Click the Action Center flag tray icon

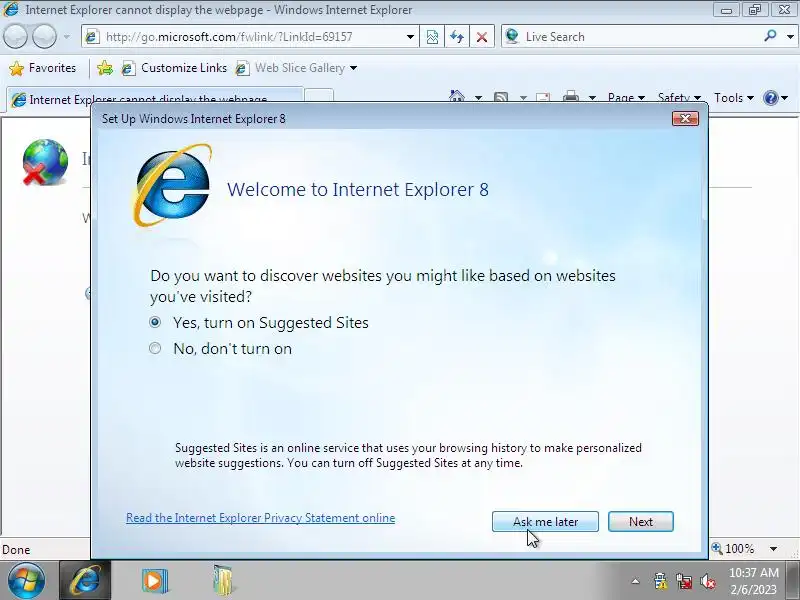(x=660, y=581)
